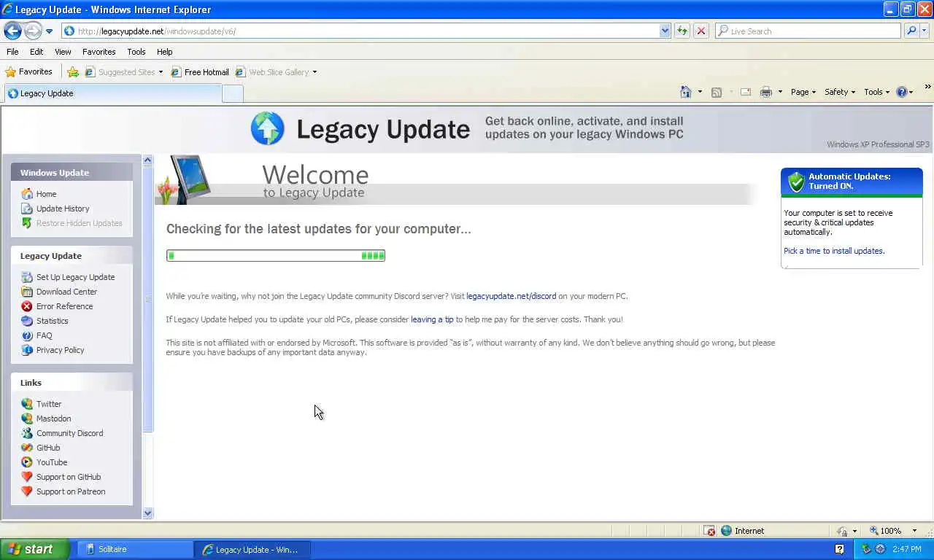Click the FAQ question icon
This screenshot has width=934, height=560.
coord(27,335)
